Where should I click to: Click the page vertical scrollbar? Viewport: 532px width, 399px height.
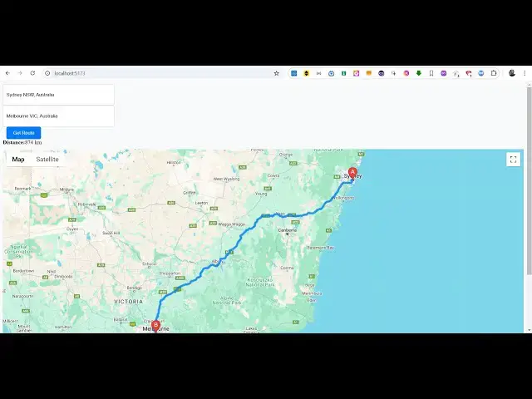click(x=529, y=180)
